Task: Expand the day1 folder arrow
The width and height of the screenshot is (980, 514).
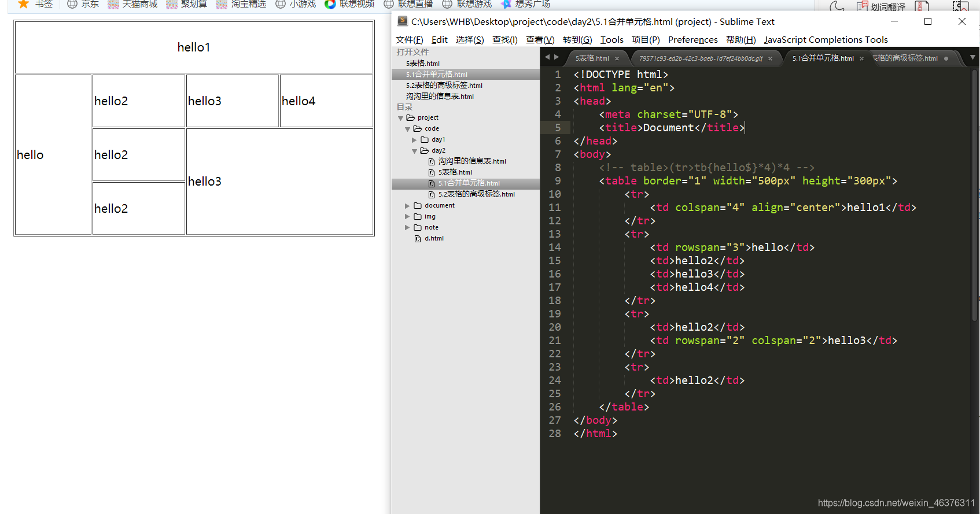Action: 414,140
